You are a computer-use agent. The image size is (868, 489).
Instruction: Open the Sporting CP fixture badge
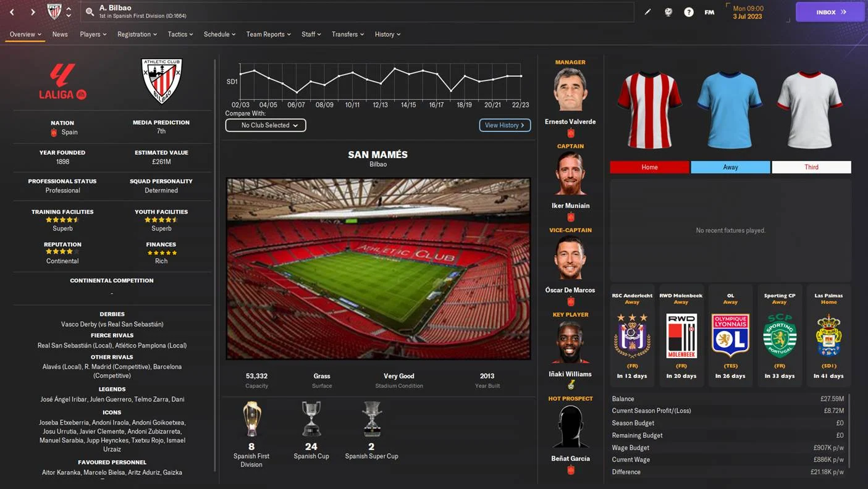(780, 335)
